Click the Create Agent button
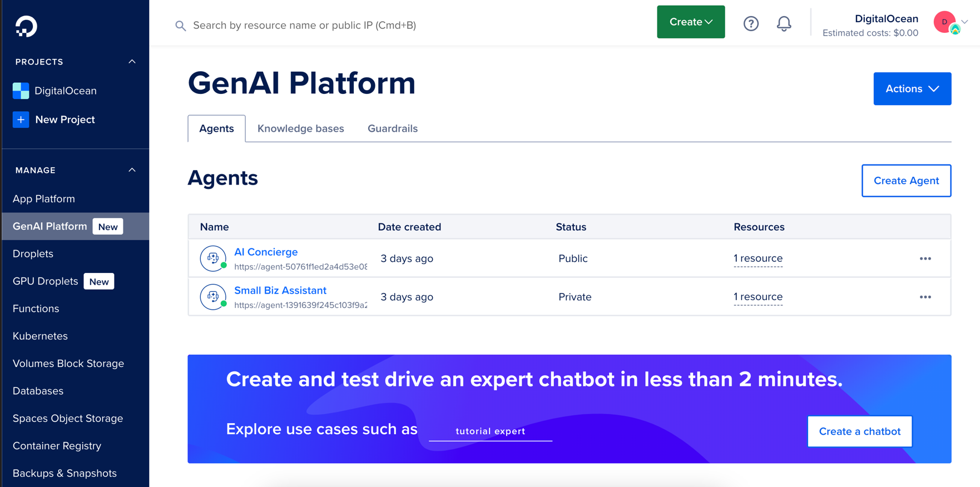This screenshot has width=980, height=487. click(905, 181)
